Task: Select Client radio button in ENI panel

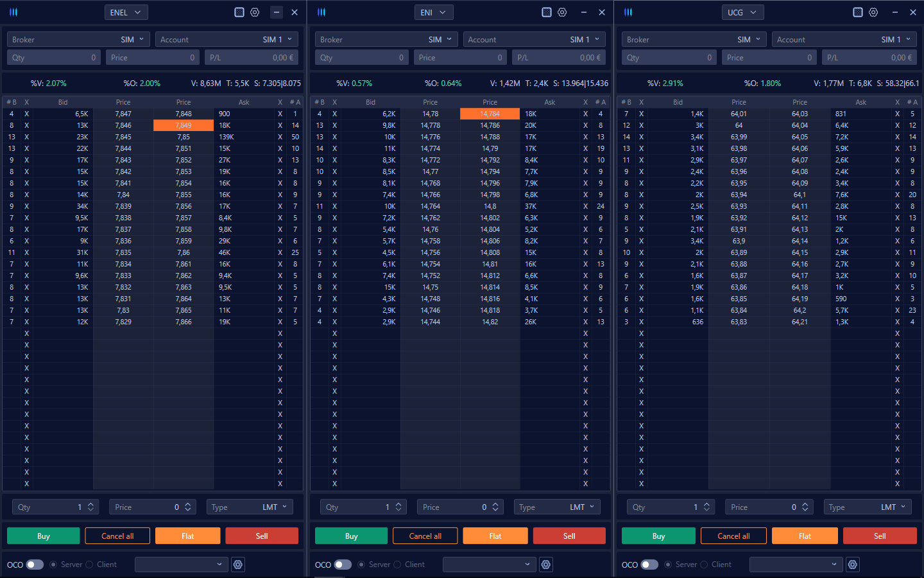Action: click(x=398, y=565)
